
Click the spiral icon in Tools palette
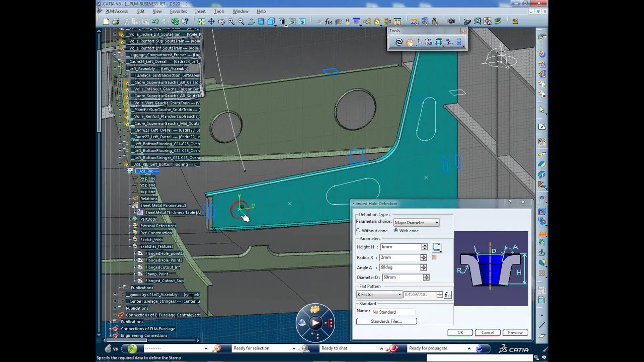(x=399, y=43)
